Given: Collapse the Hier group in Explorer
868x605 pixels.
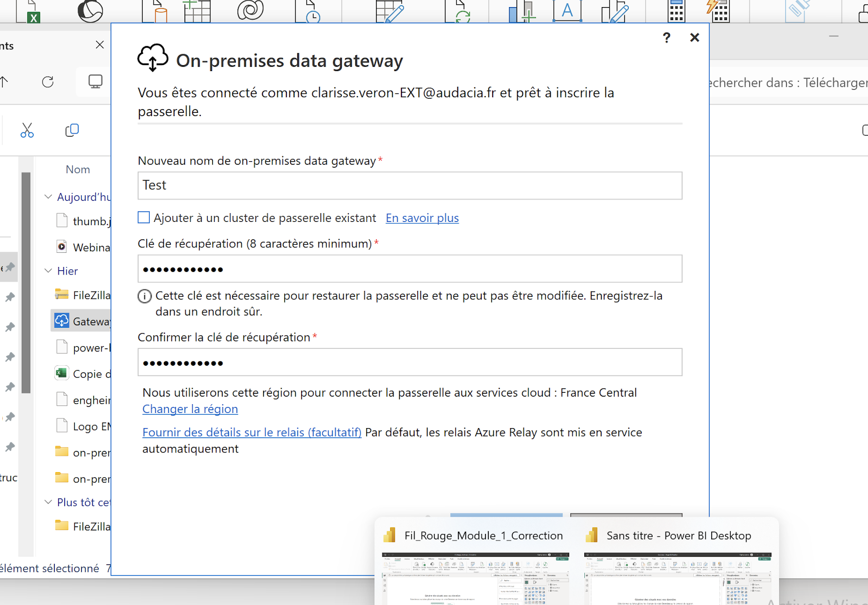Looking at the screenshot, I should pyautogui.click(x=48, y=270).
